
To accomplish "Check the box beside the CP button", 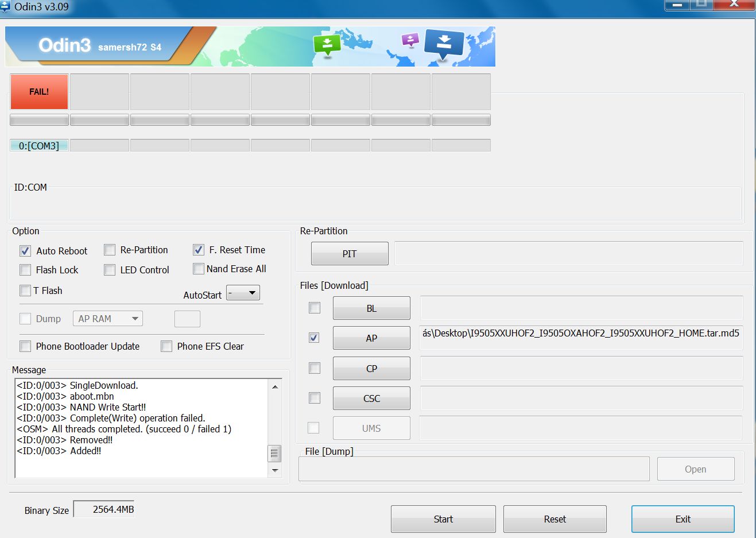I will pos(315,368).
